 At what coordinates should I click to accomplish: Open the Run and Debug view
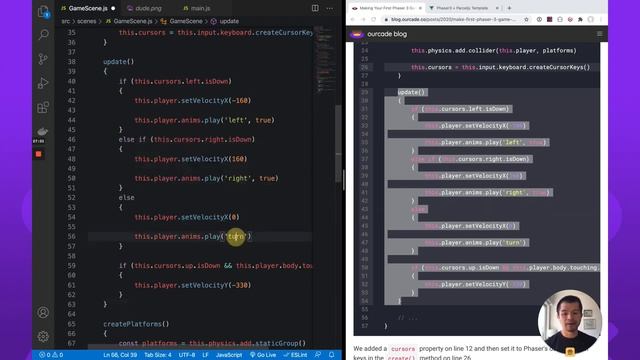click(43, 83)
